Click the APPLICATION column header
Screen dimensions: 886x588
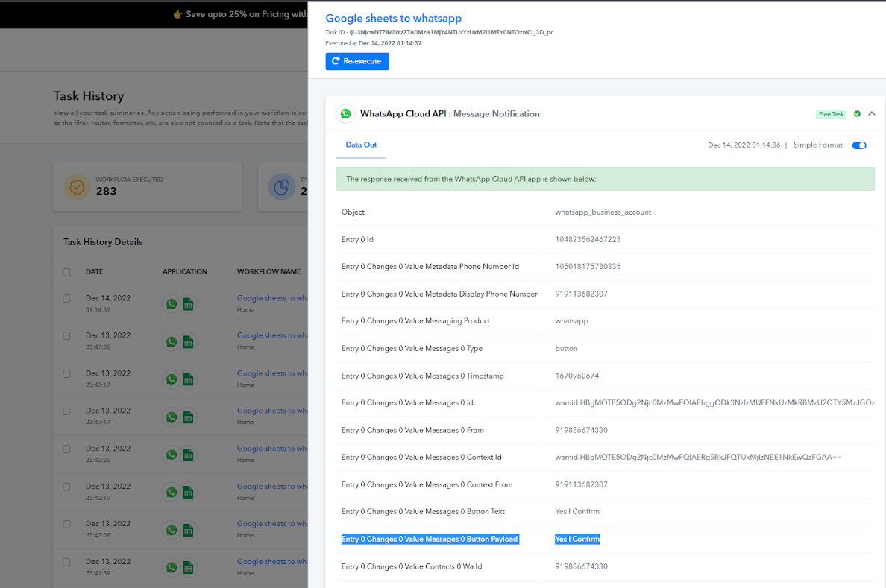click(x=185, y=272)
